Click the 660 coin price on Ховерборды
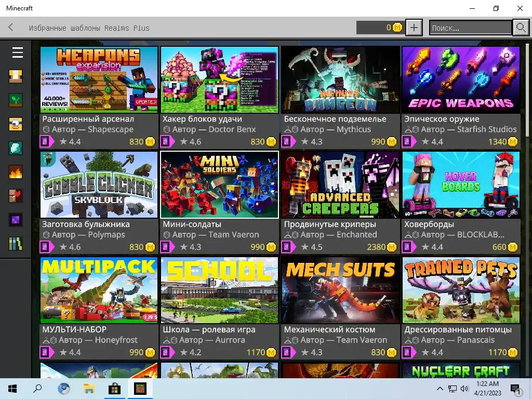The width and height of the screenshot is (532, 399). (505, 247)
